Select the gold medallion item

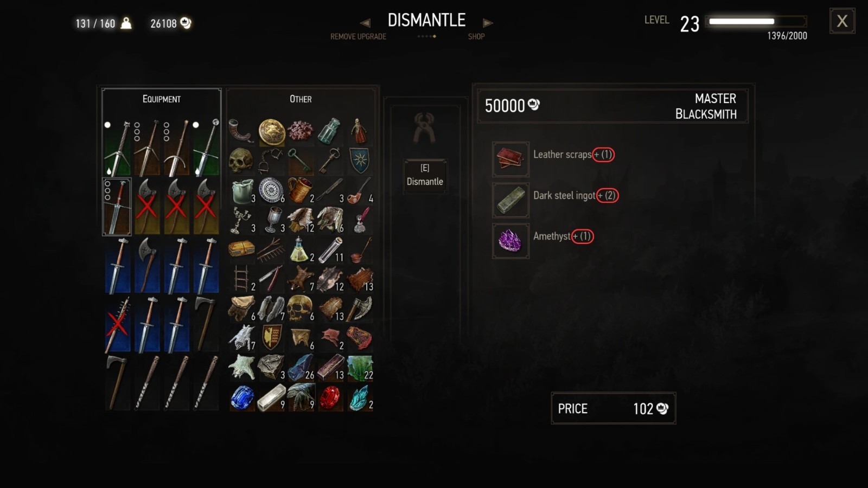(x=271, y=131)
